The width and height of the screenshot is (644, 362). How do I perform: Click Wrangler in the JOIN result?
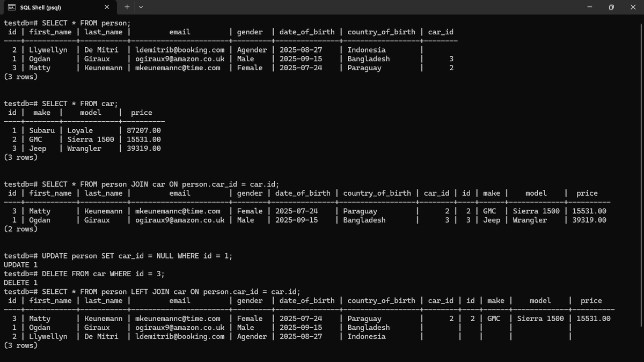(x=530, y=220)
